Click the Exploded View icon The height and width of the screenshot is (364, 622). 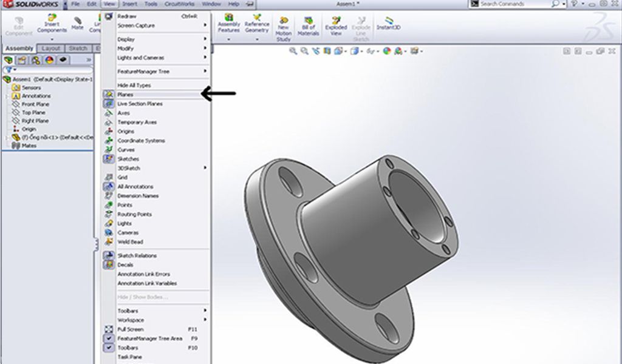[336, 21]
